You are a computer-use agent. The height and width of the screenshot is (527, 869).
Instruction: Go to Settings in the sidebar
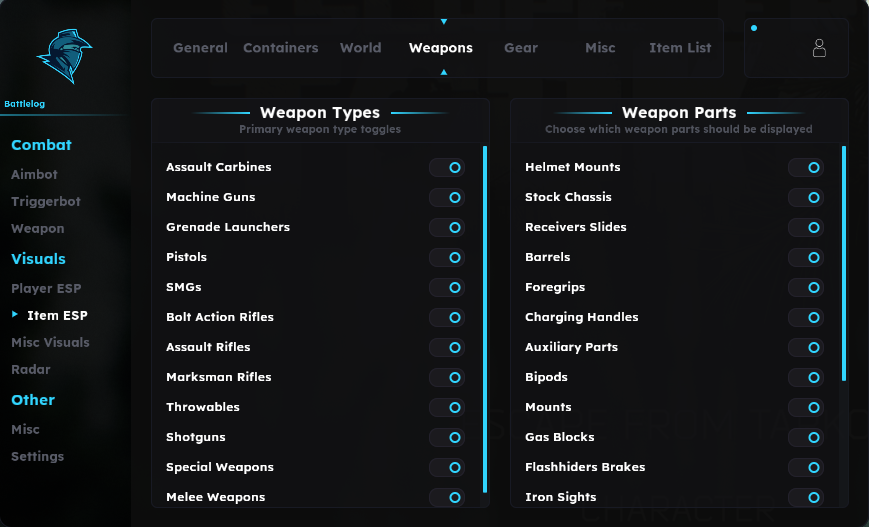(37, 456)
